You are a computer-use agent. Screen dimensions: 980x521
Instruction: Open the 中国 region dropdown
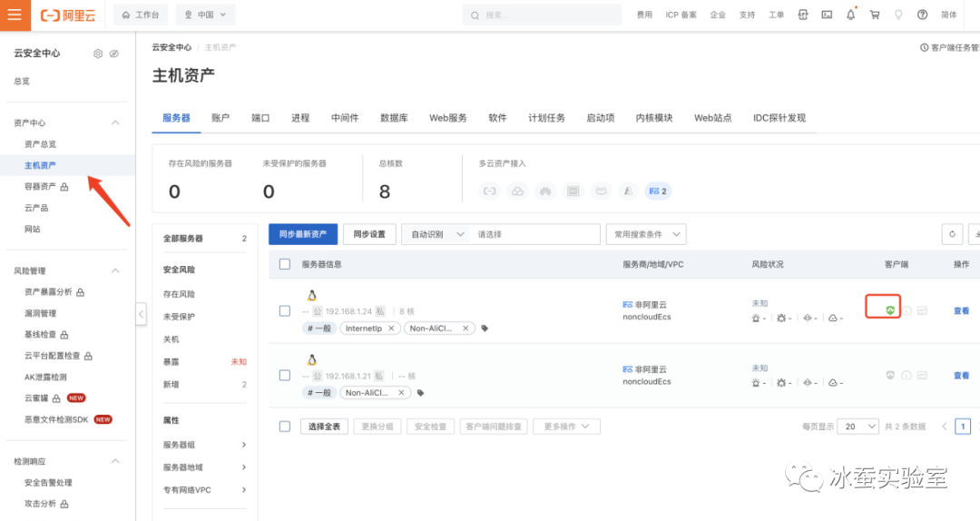pos(206,15)
